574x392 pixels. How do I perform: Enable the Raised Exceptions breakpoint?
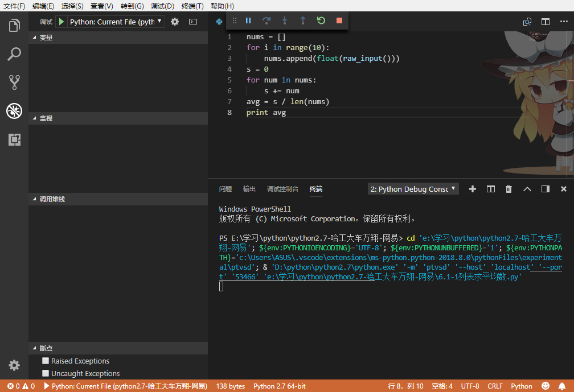click(x=46, y=361)
